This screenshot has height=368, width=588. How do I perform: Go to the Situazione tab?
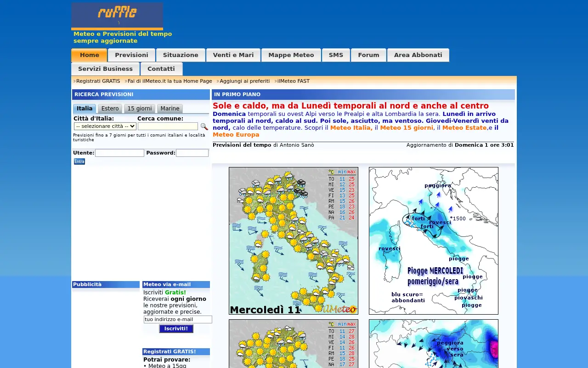[181, 55]
